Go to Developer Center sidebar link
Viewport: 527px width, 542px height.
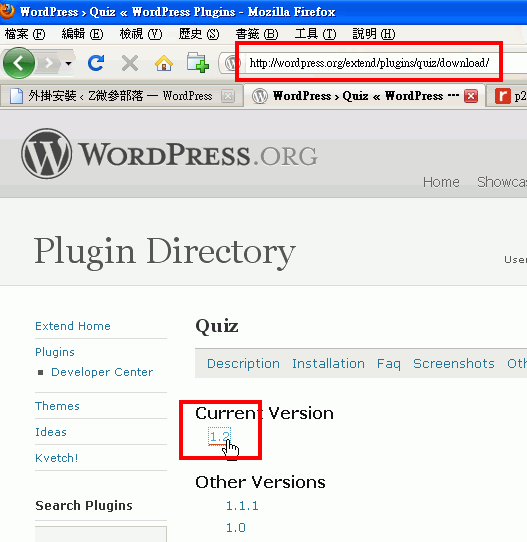[x=102, y=372]
